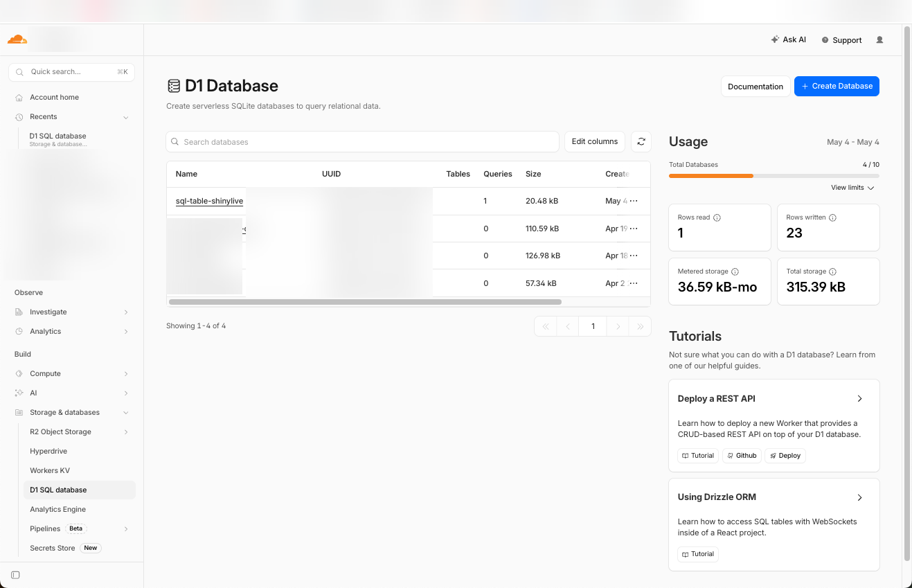This screenshot has width=912, height=588.
Task: Select page 1 in pagination
Action: pos(593,326)
